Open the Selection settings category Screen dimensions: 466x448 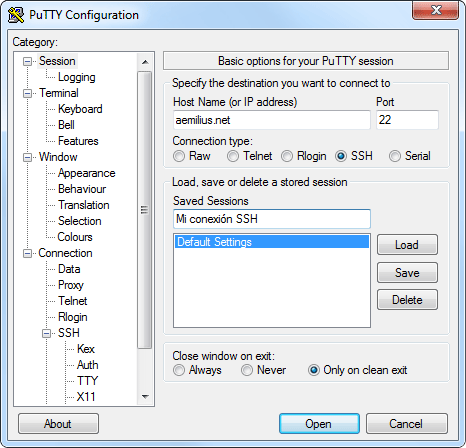tap(79, 221)
